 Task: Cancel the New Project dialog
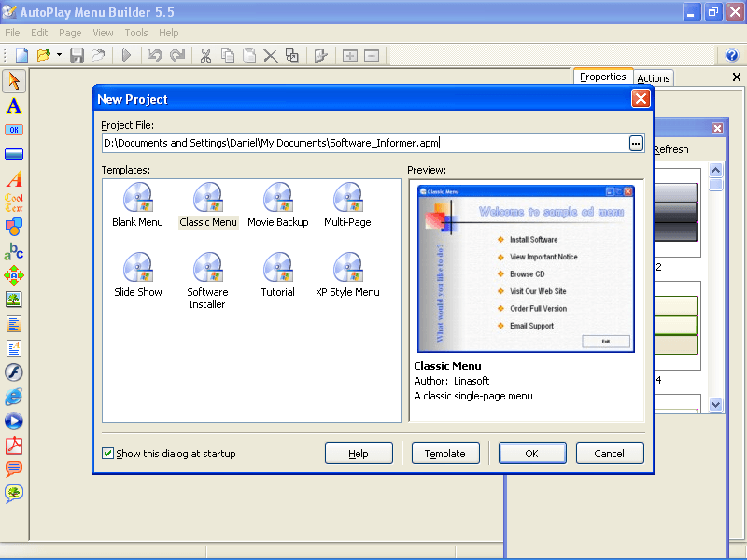610,454
